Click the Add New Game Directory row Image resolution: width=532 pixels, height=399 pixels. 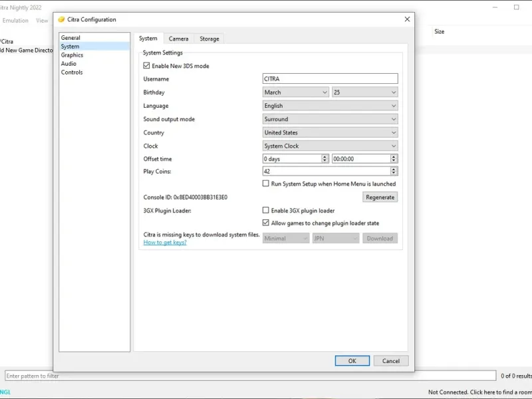pyautogui.click(x=27, y=51)
